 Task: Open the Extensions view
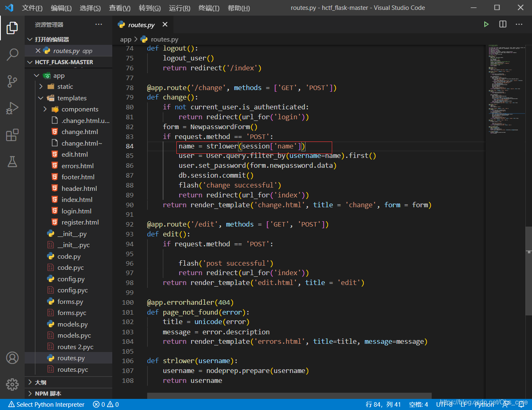point(12,135)
